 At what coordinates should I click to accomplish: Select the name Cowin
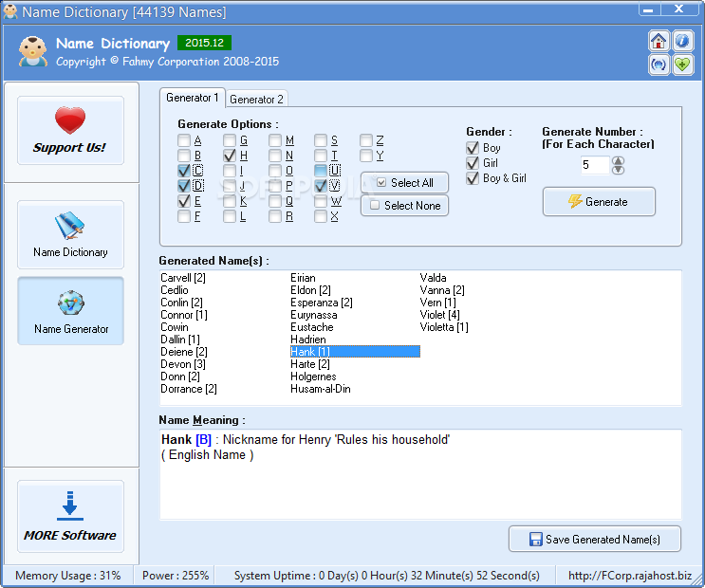[x=175, y=327]
